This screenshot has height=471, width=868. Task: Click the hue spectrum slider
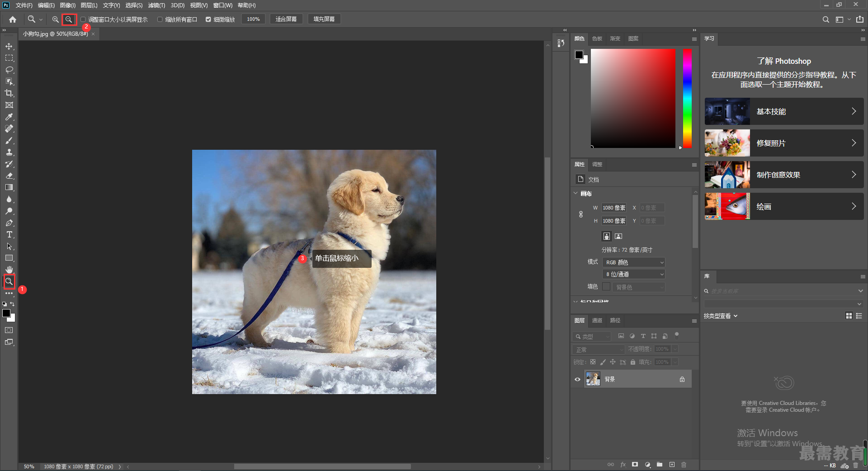click(687, 98)
